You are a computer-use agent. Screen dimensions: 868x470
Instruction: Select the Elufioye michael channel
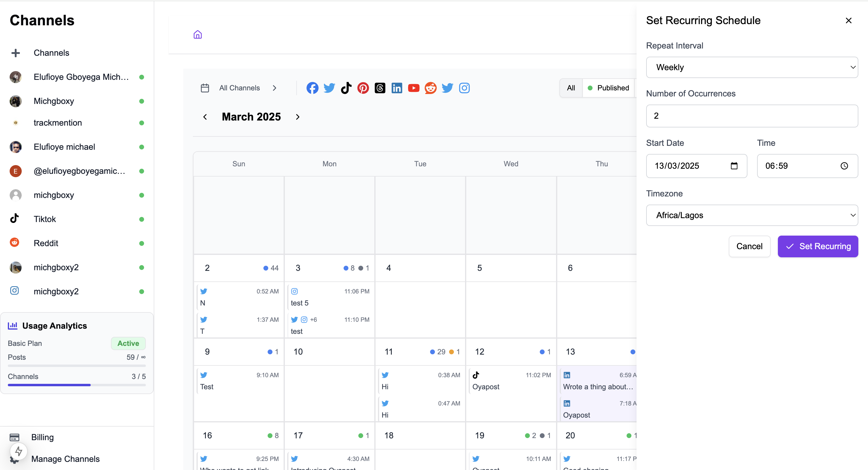77,147
